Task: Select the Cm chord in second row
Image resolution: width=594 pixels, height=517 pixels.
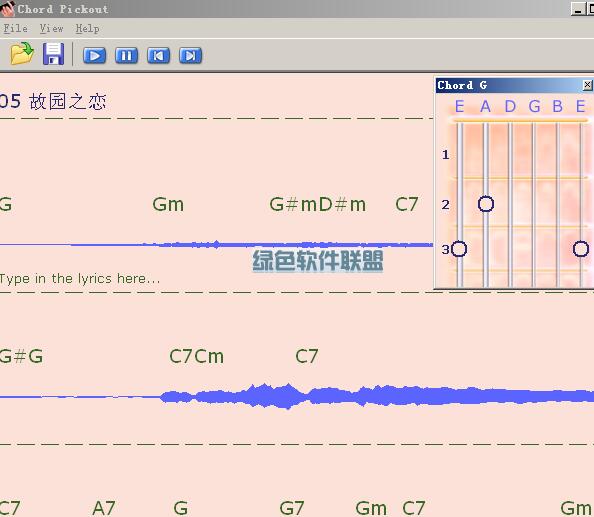Action: [x=209, y=356]
